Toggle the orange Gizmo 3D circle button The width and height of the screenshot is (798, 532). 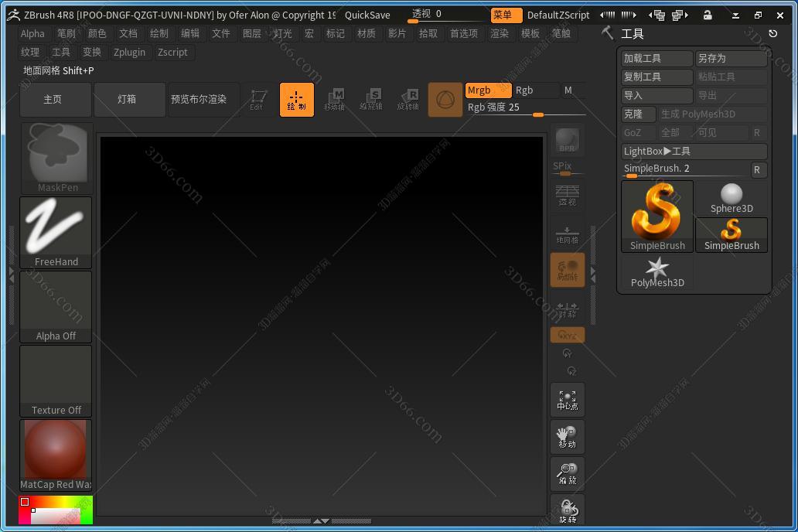(445, 100)
